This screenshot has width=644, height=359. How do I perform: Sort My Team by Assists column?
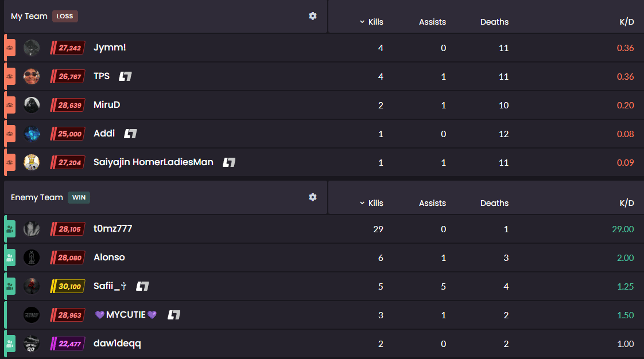click(432, 22)
